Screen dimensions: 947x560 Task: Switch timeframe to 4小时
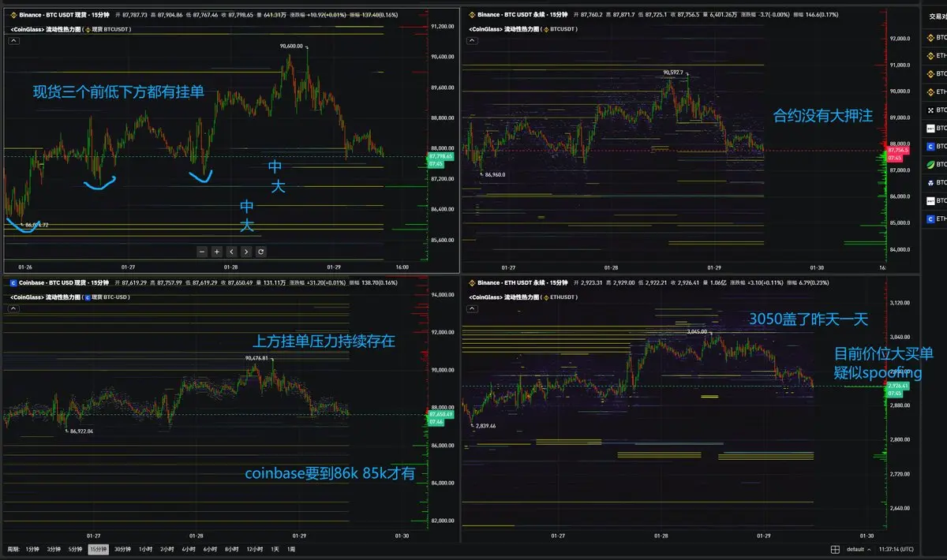188,549
